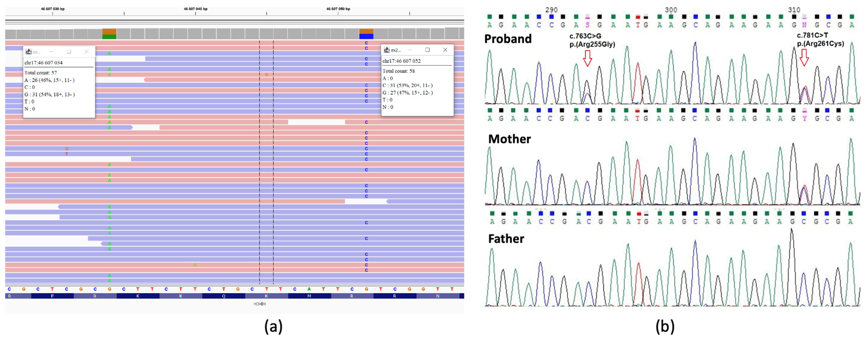
Task: Close the chr17:46 607 034 popup window
Action: 87,52
